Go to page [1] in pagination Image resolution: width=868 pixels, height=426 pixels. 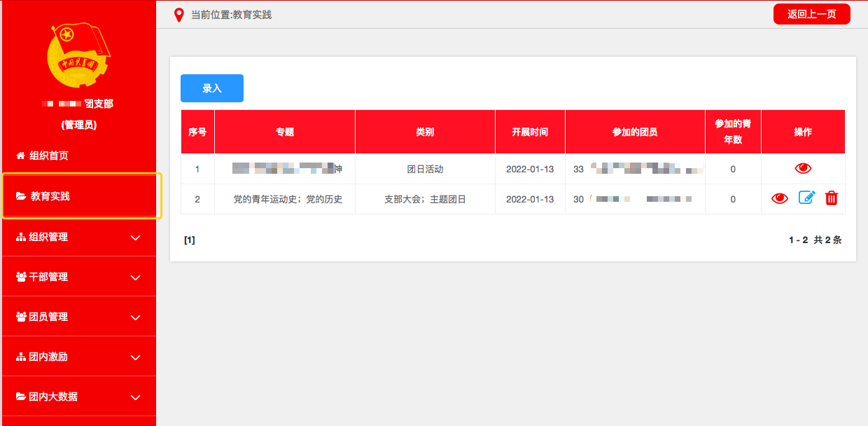190,240
